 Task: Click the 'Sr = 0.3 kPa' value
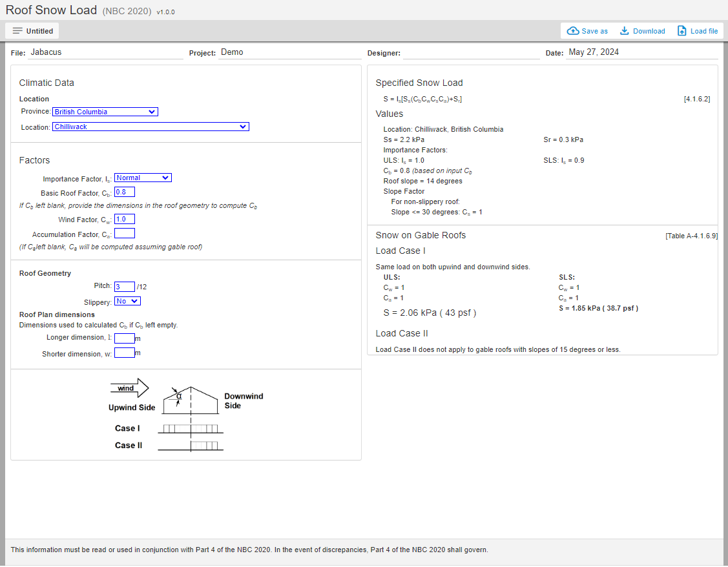point(563,139)
